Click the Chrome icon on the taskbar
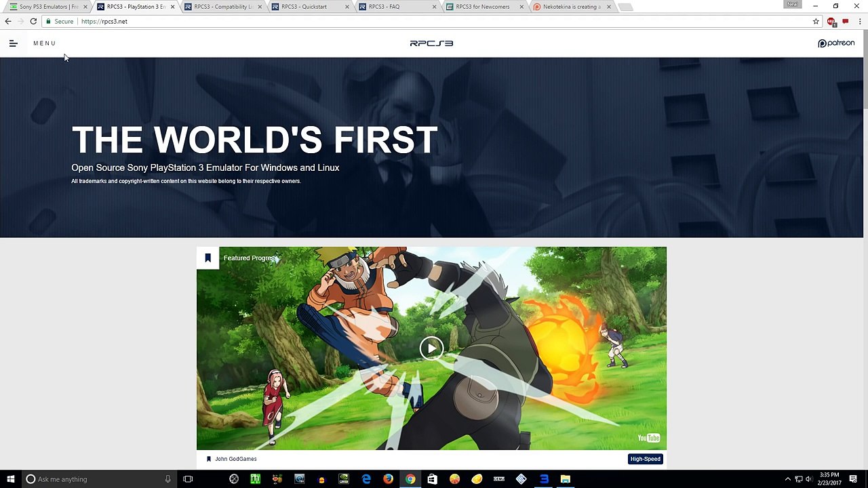The height and width of the screenshot is (488, 868). coord(410,479)
